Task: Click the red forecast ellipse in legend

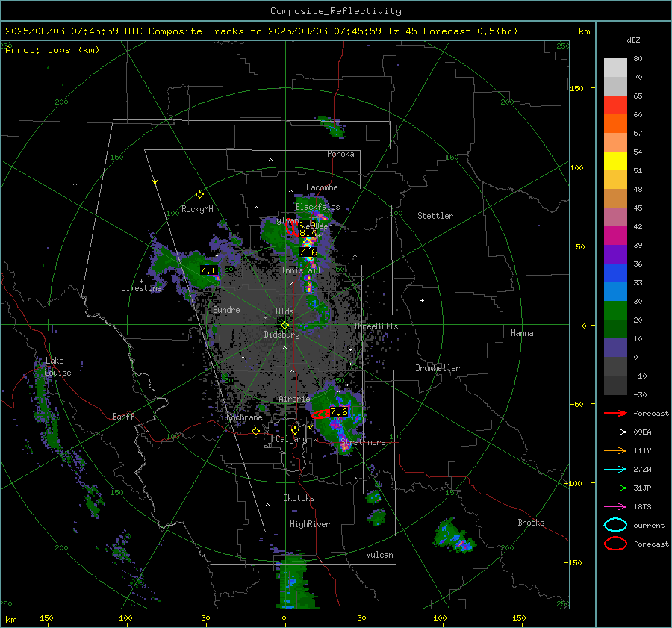Action: click(x=615, y=544)
